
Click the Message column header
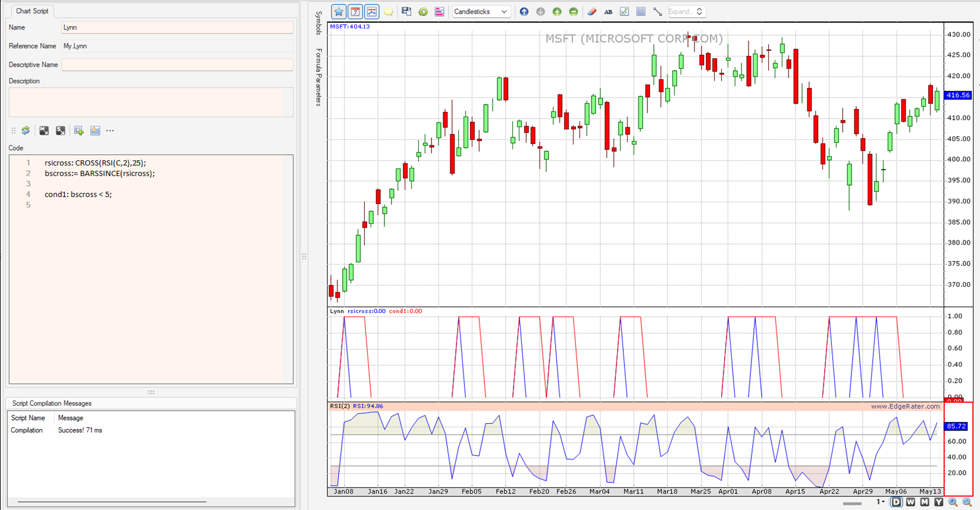pos(71,418)
